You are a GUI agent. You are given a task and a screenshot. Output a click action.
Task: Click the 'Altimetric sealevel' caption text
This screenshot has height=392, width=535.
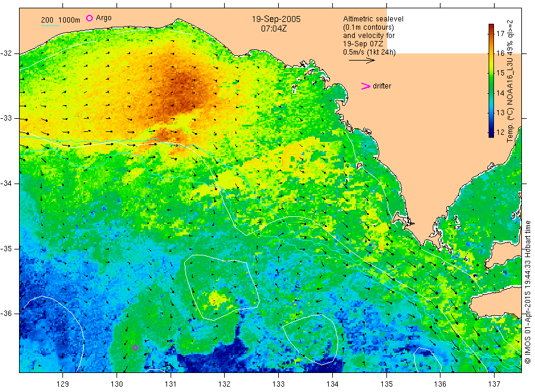[373, 19]
